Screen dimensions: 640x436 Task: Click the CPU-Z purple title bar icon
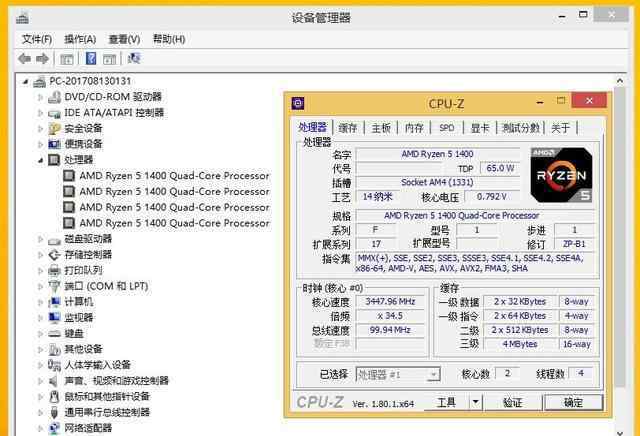(x=298, y=103)
